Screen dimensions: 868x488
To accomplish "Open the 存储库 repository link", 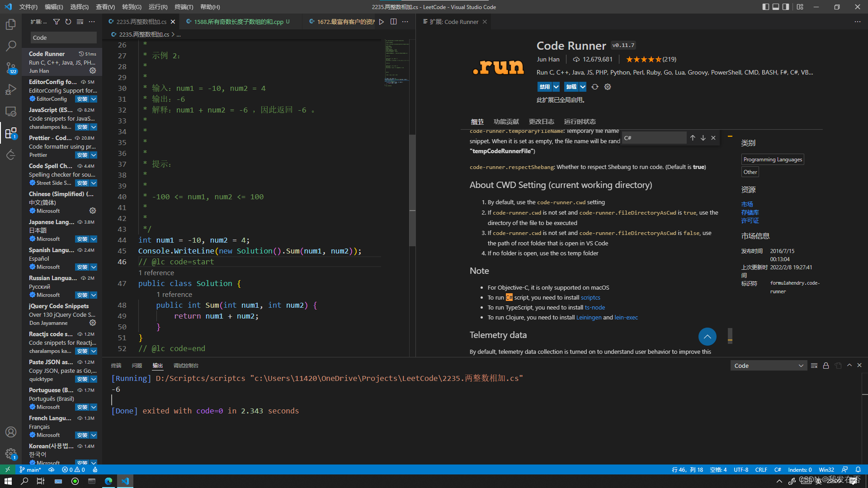I will click(x=750, y=212).
